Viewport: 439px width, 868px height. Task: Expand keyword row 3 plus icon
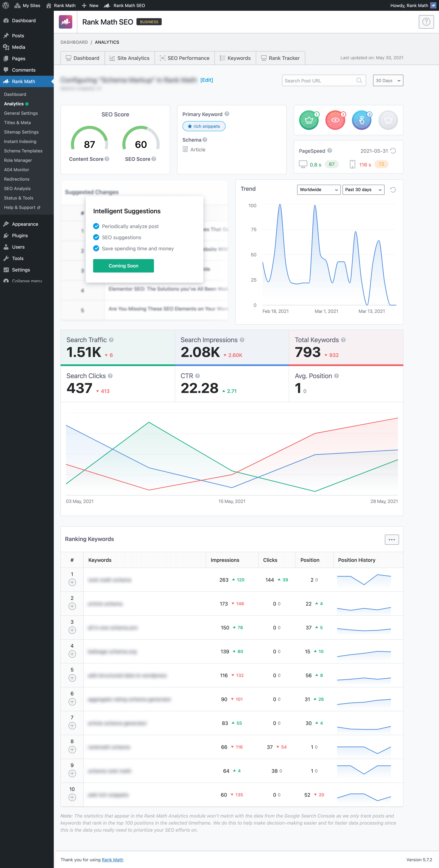click(x=72, y=630)
